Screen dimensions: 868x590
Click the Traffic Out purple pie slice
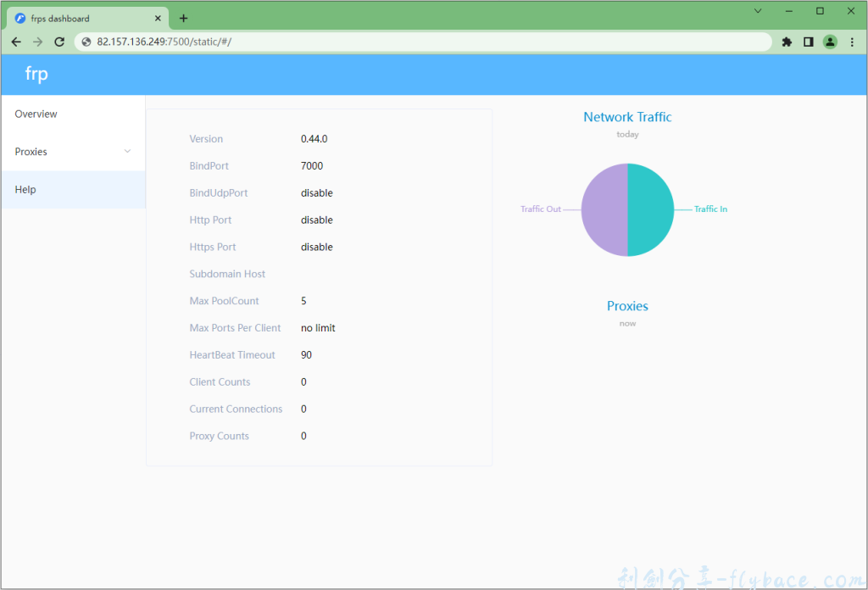point(604,209)
